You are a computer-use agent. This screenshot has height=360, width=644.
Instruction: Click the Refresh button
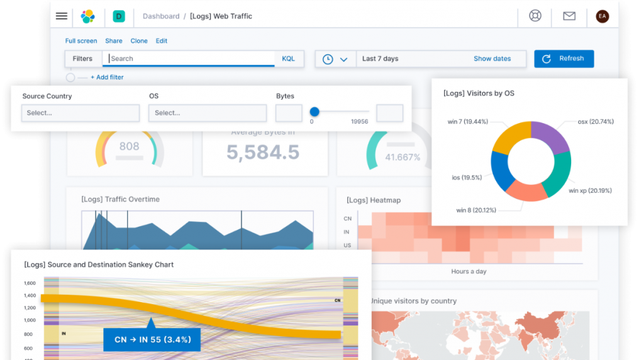[x=564, y=58]
